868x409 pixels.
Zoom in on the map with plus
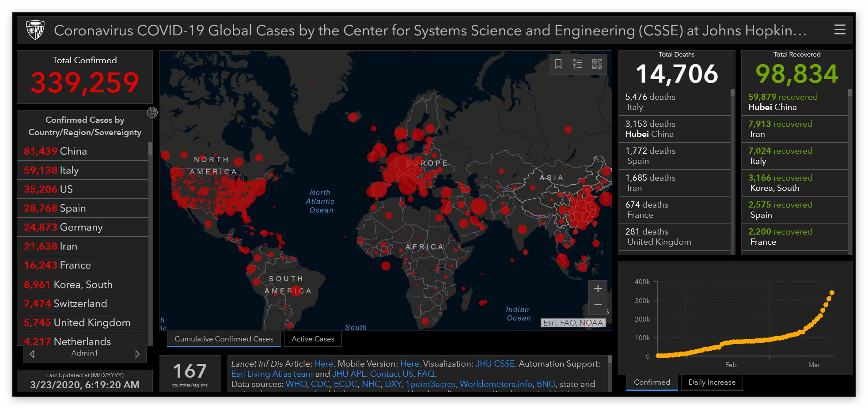coord(598,288)
